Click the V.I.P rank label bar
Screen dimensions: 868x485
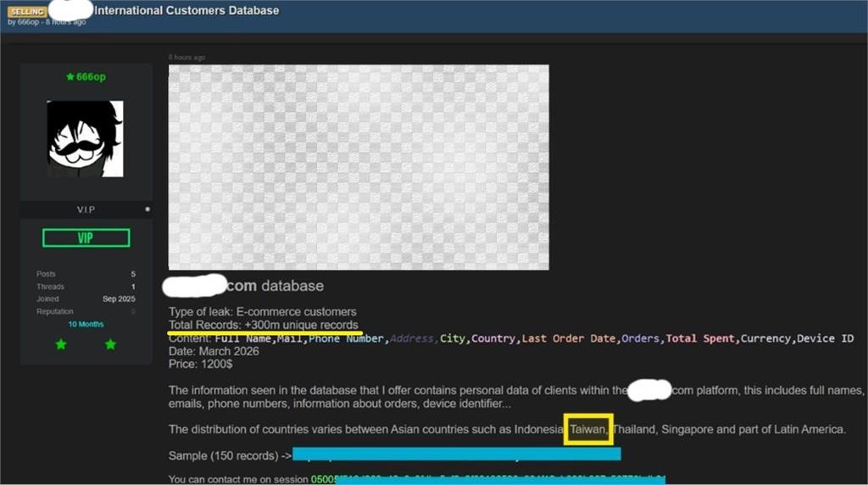[86, 209]
